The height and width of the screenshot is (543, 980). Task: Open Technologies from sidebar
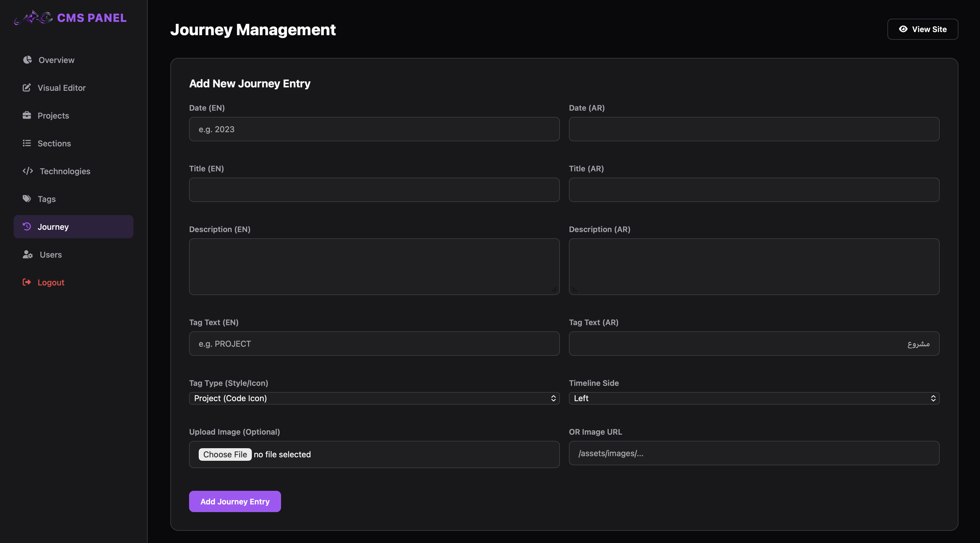(x=74, y=171)
